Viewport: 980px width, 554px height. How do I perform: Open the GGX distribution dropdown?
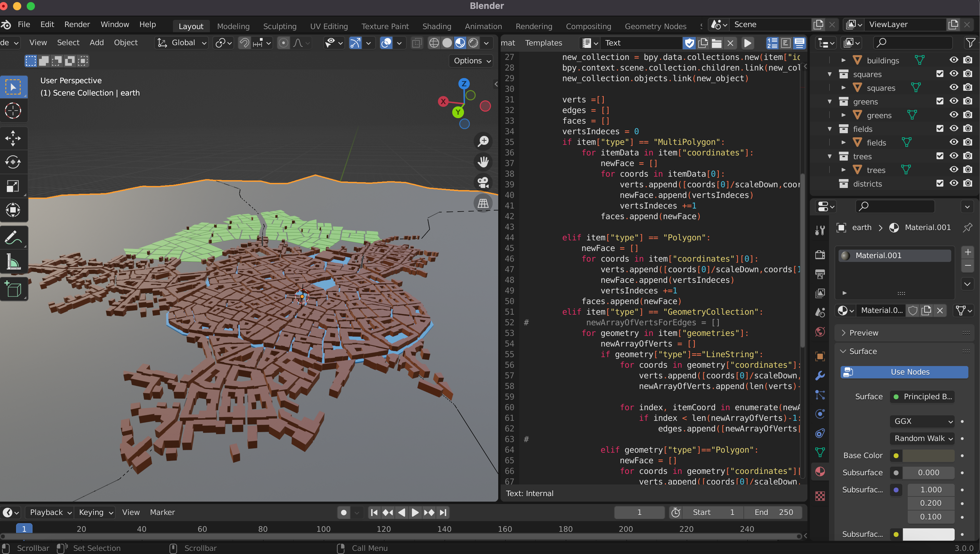coord(922,421)
